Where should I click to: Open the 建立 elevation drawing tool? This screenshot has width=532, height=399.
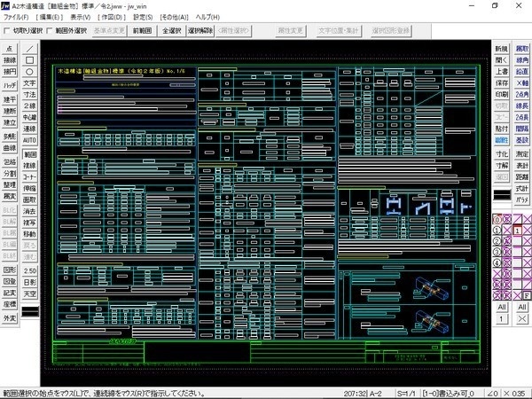(10, 122)
